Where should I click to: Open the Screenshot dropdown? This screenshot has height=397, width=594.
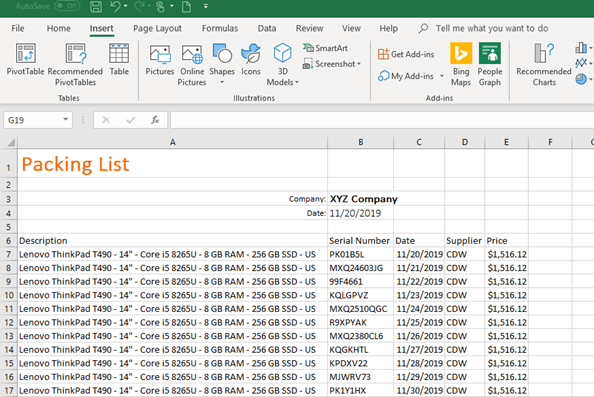pos(332,64)
